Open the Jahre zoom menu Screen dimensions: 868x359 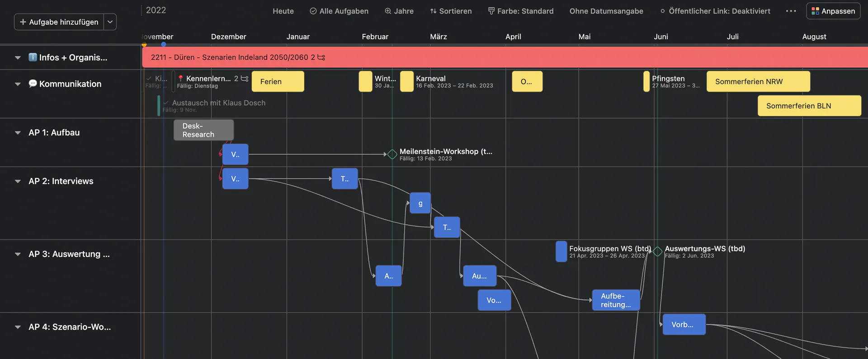pos(399,11)
